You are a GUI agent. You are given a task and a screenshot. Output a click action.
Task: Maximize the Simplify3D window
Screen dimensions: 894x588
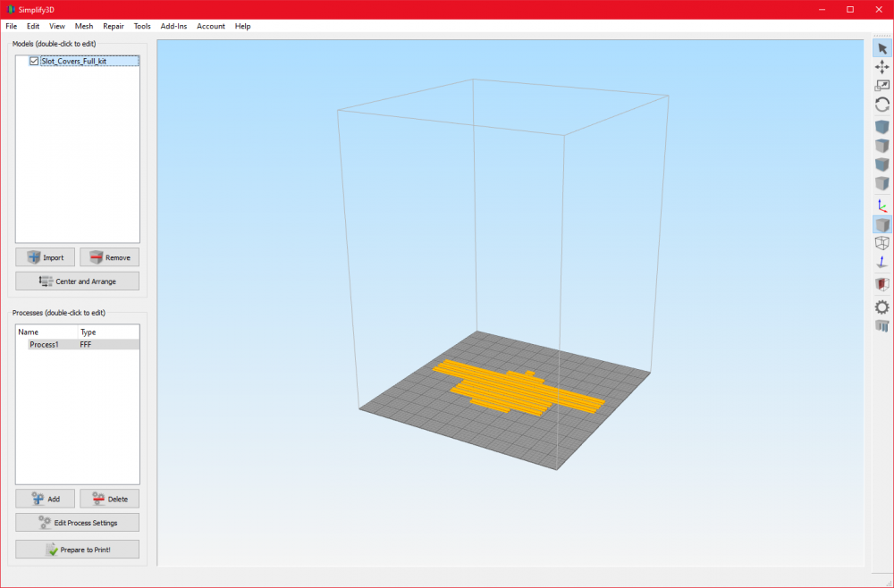pyautogui.click(x=850, y=10)
